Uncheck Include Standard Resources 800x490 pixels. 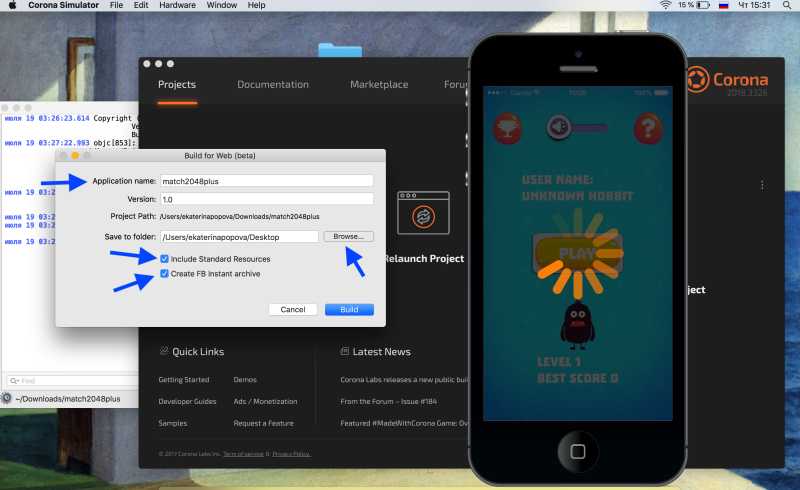[164, 259]
